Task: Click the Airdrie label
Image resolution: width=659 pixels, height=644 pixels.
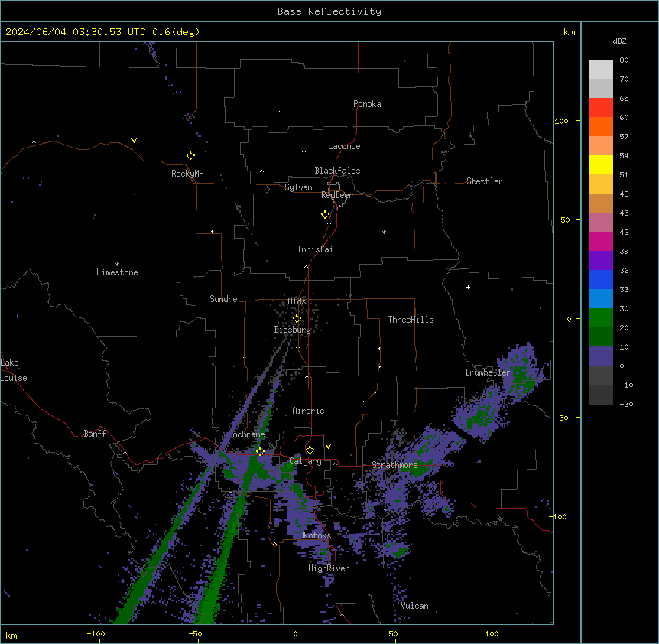Action: click(308, 411)
